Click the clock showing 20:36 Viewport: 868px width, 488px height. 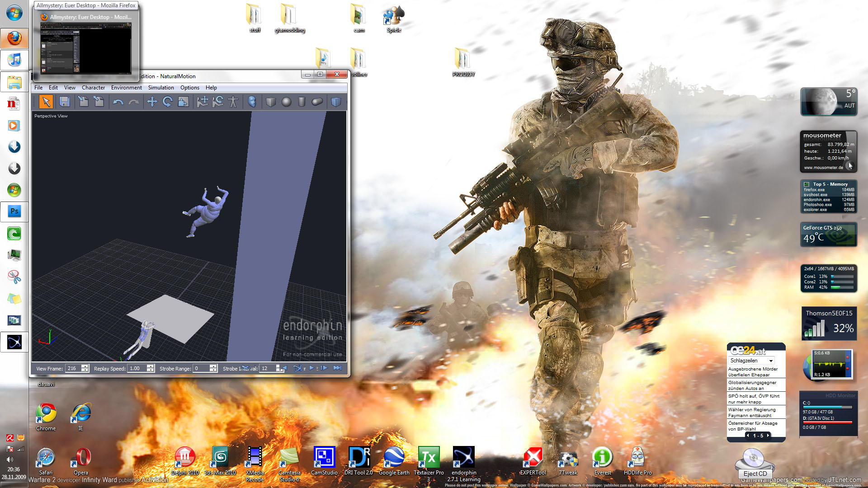pyautogui.click(x=14, y=469)
